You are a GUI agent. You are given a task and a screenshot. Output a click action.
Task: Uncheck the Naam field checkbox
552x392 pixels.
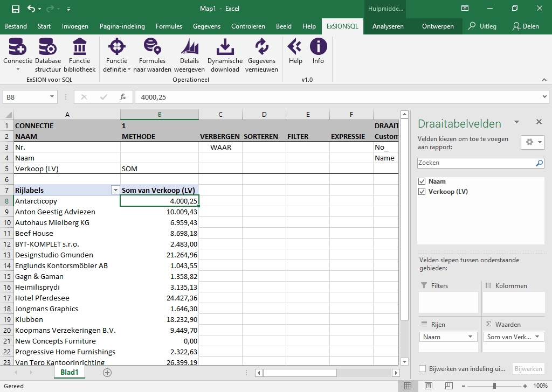tap(422, 181)
